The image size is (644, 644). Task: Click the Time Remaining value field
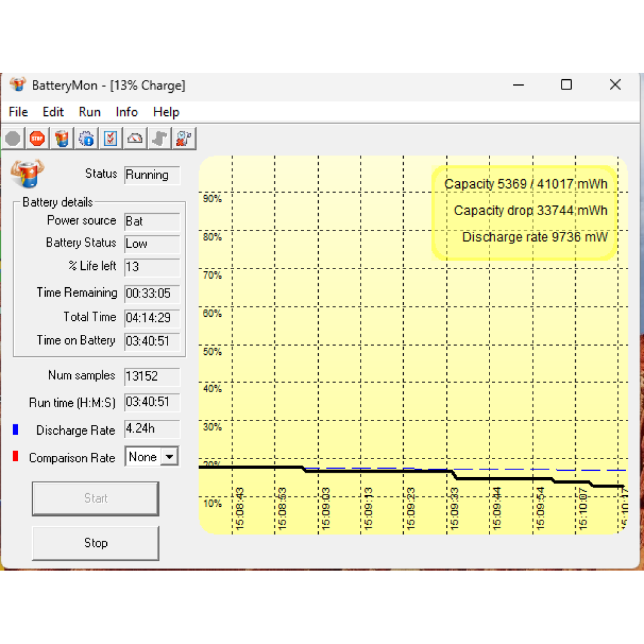pyautogui.click(x=152, y=294)
